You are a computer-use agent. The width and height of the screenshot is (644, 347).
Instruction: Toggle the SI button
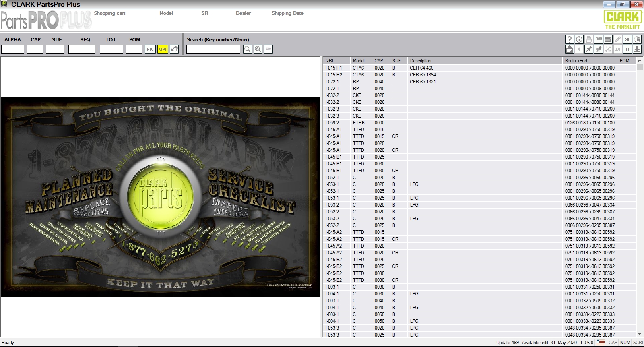click(x=627, y=39)
